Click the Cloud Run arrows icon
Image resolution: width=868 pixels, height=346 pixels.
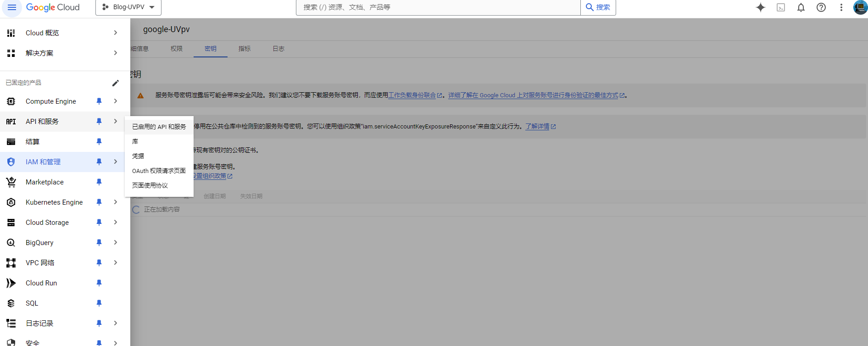tap(11, 283)
